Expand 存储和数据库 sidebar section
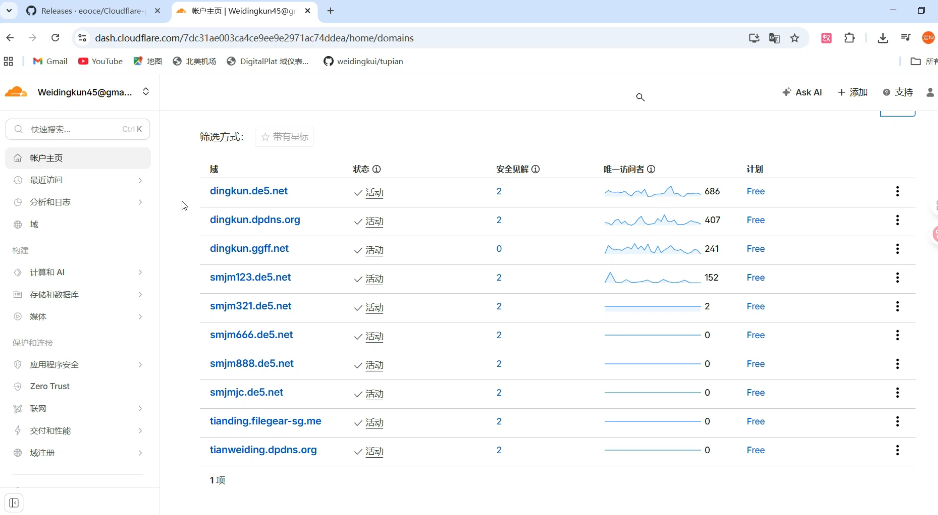 click(x=78, y=294)
